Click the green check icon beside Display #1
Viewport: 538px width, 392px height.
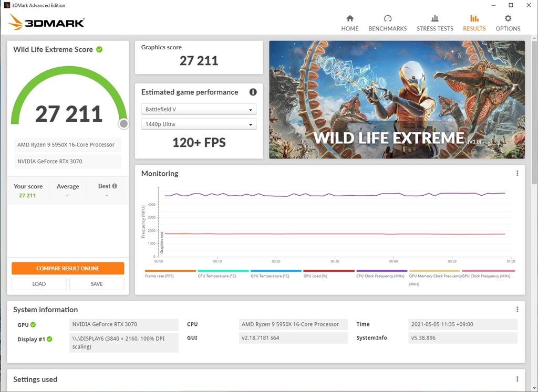point(49,339)
